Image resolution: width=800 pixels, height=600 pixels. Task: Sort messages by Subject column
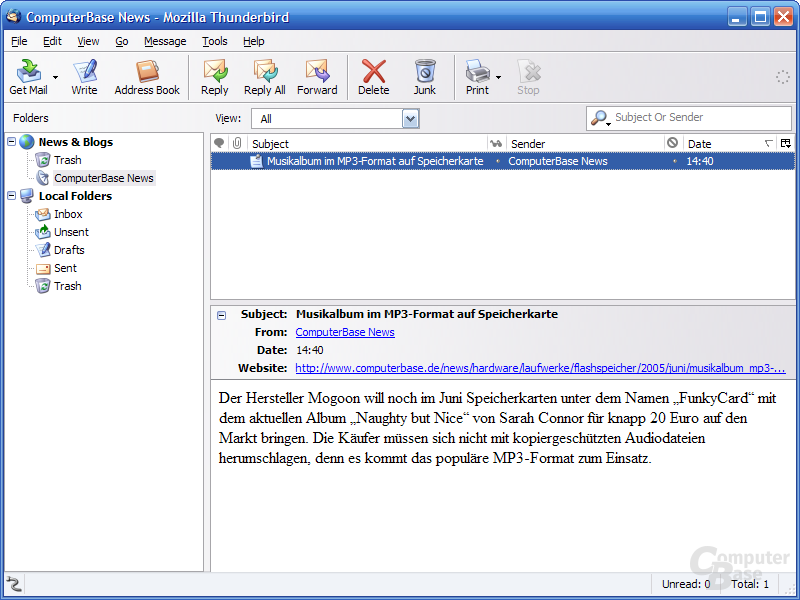367,144
